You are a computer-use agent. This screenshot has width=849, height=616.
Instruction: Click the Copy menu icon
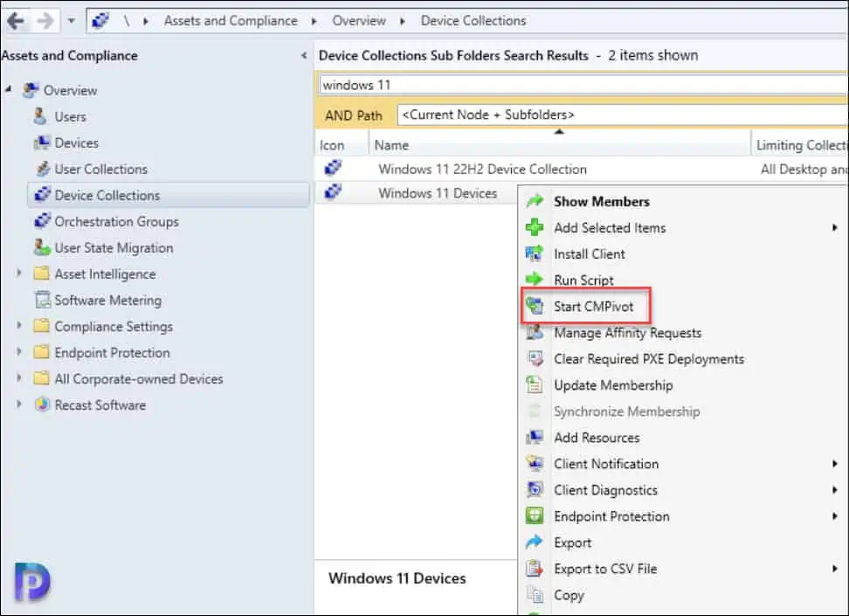535,594
